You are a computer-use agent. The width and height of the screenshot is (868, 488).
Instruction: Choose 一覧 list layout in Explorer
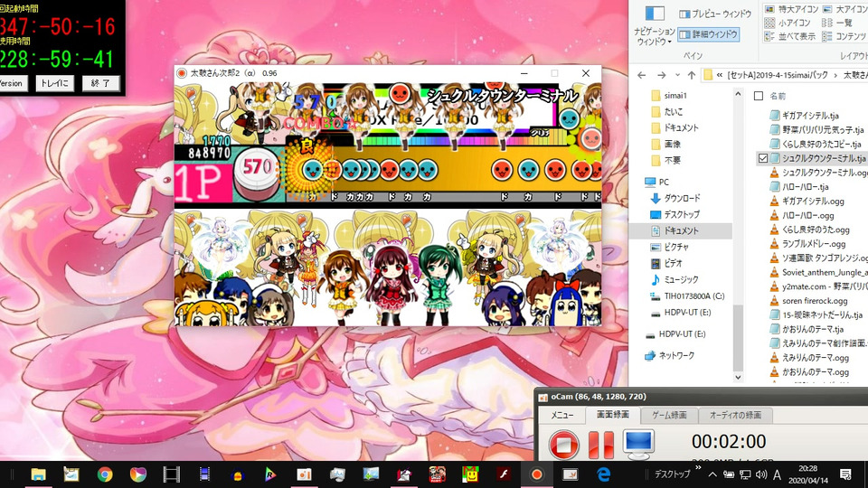(837, 23)
